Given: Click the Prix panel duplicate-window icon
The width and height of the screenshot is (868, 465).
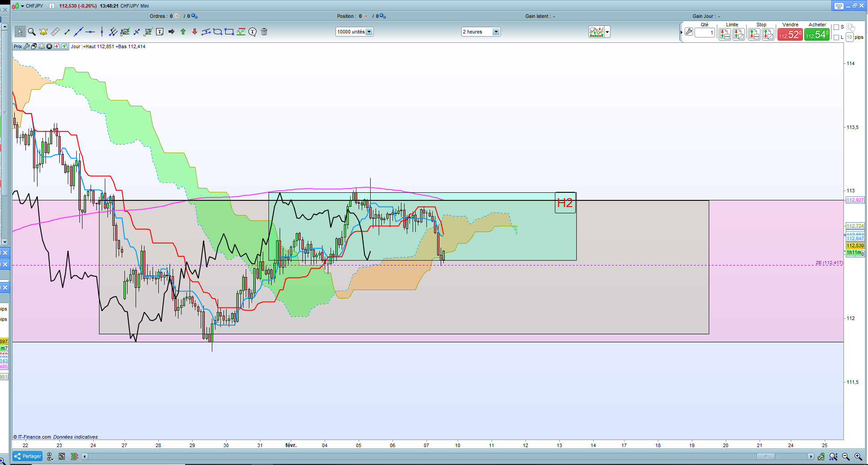Looking at the screenshot, I should click(x=34, y=46).
